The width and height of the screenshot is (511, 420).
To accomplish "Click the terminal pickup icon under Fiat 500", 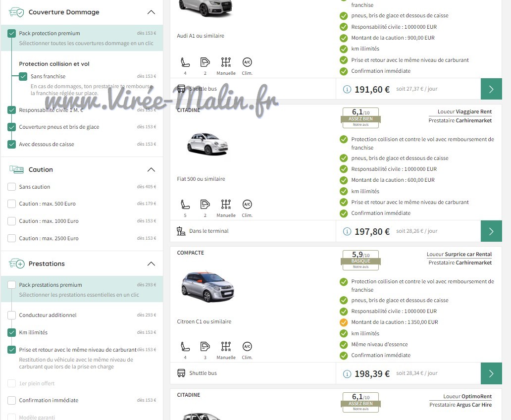I will [x=181, y=231].
